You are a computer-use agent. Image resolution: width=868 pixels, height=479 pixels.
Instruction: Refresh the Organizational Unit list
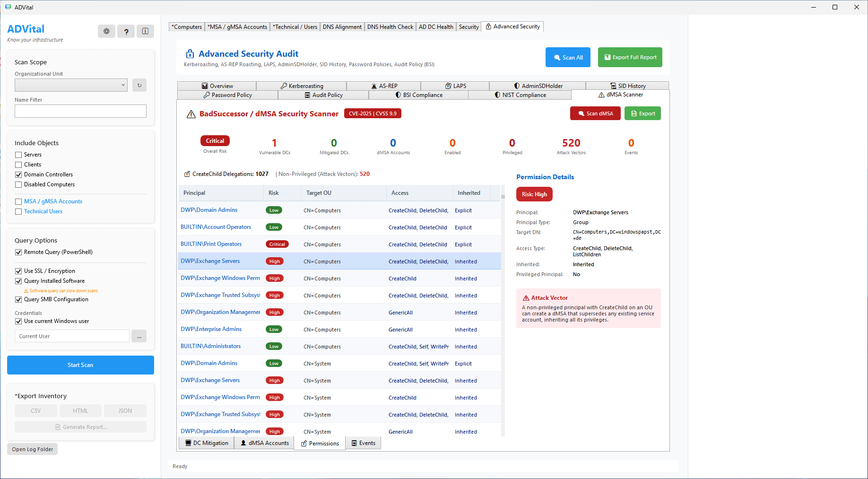139,85
